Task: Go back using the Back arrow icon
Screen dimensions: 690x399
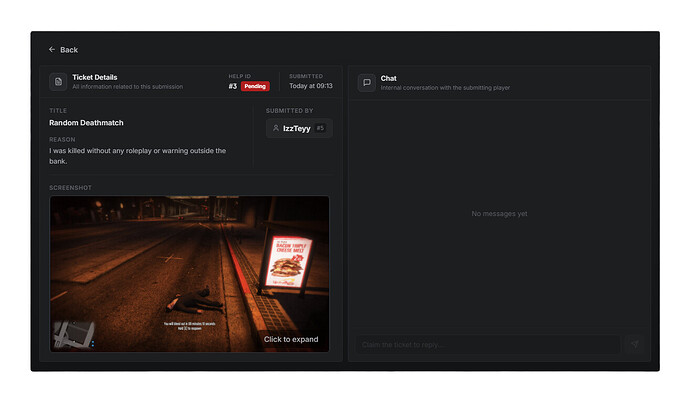Action: click(52, 50)
